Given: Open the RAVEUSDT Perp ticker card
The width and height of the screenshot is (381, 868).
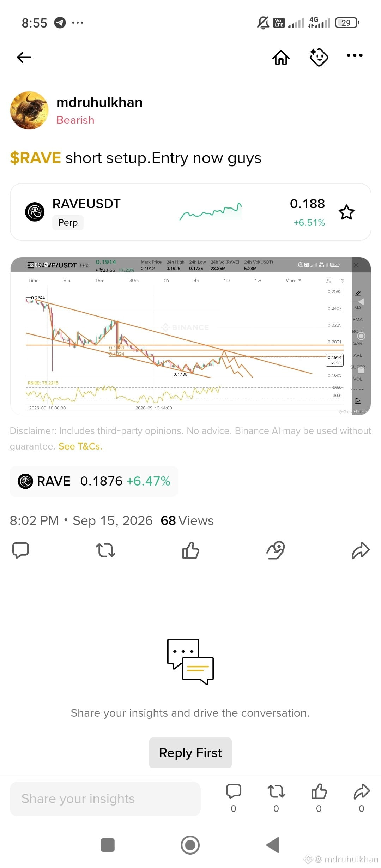Looking at the screenshot, I should 190,212.
